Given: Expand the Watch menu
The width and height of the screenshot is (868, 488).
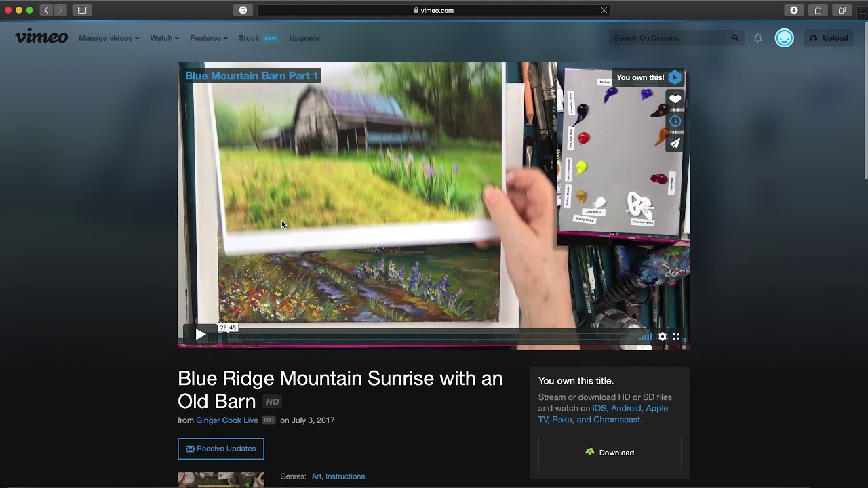Looking at the screenshot, I should (x=164, y=38).
